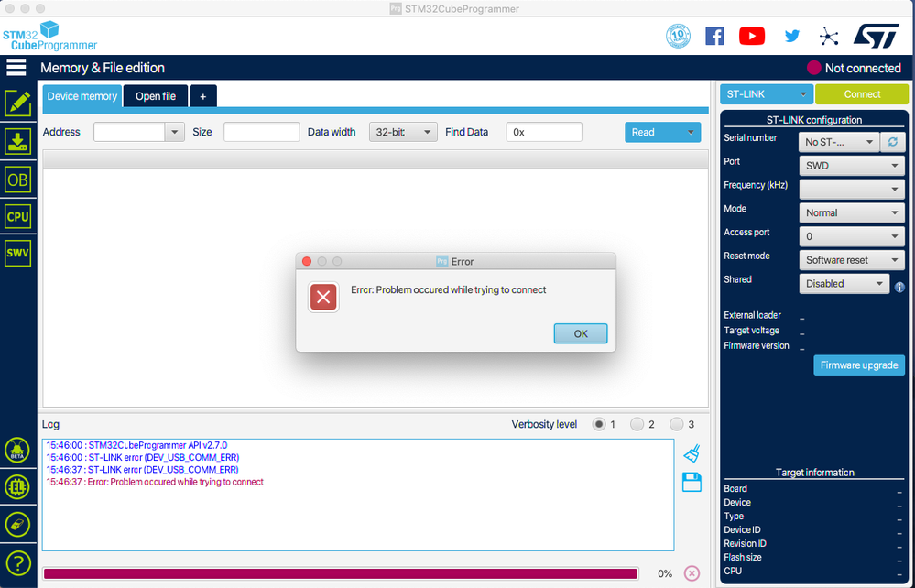Click the Firmware upgrade button

point(859,365)
